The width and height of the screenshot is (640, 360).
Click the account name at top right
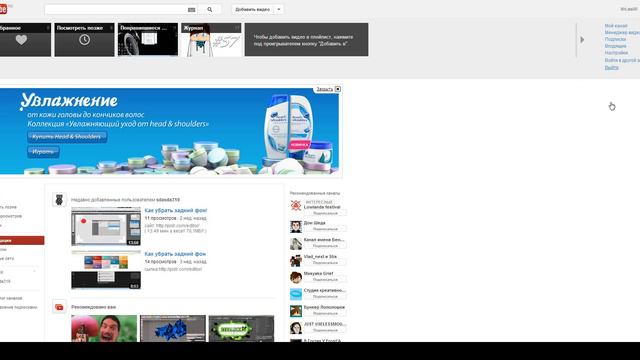tap(629, 9)
